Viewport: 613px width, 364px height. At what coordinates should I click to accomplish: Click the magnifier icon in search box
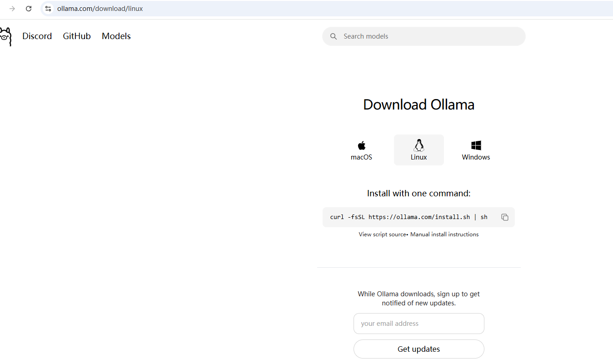(x=334, y=36)
